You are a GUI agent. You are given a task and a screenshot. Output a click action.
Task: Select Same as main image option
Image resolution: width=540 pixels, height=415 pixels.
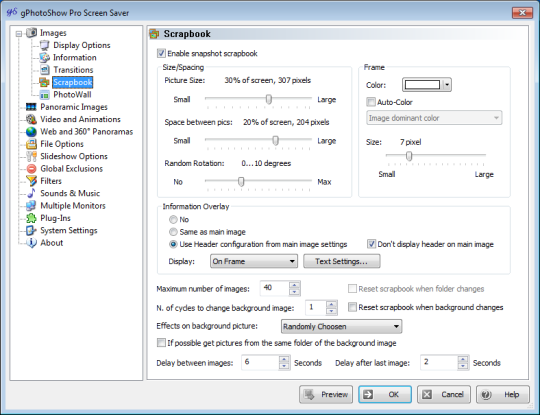coord(173,232)
